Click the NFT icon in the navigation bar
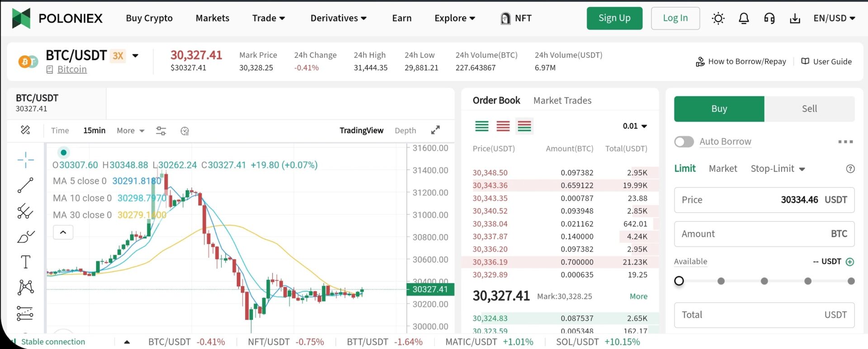Screen dimensions: 868x349 click(505, 18)
